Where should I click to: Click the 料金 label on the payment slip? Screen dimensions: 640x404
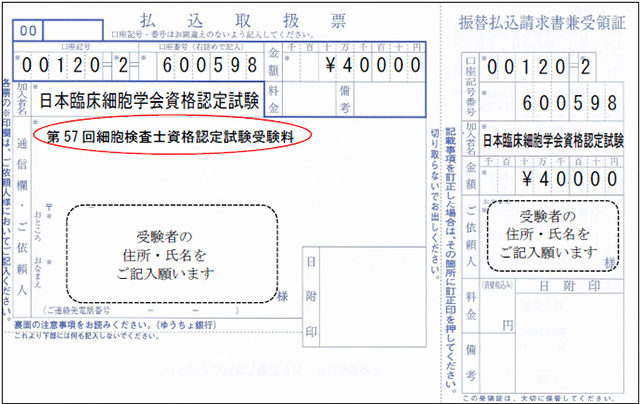pyautogui.click(x=273, y=99)
